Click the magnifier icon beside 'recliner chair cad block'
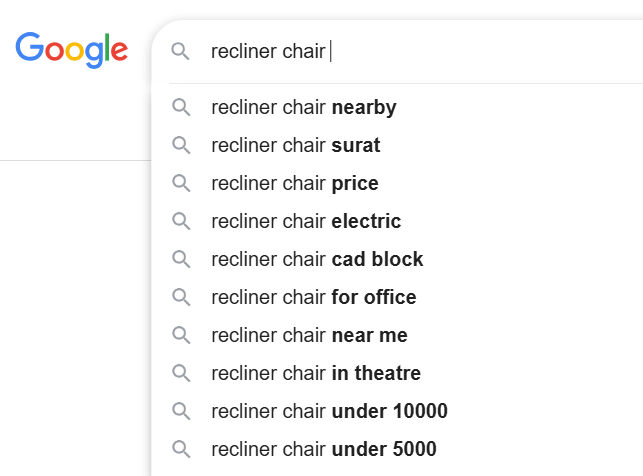This screenshot has height=476, width=643. [x=181, y=259]
